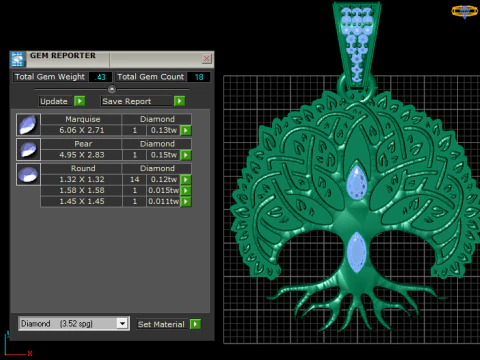Click green arrow for Pear 0.15tw row
The width and height of the screenshot is (480, 360).
186,155
